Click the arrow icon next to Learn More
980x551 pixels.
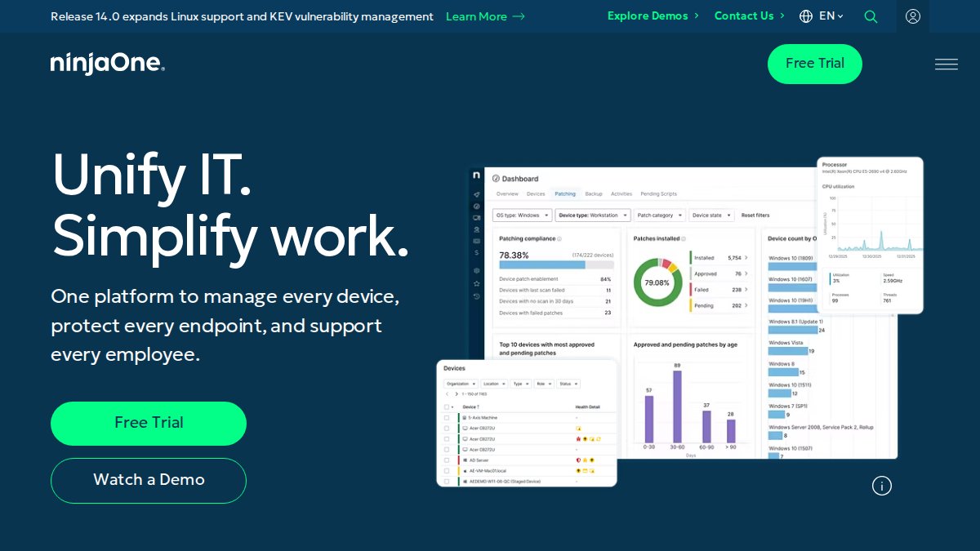pyautogui.click(x=519, y=16)
